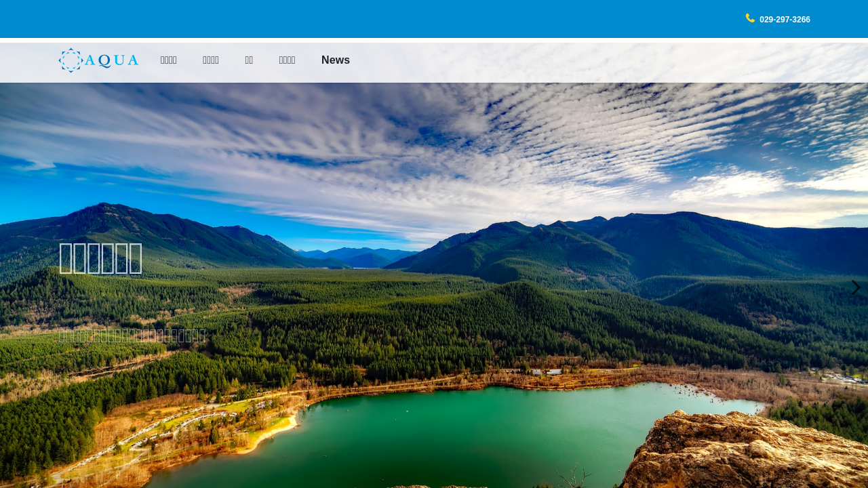
Task: Select the second navigation menu item
Action: pyautogui.click(x=210, y=60)
